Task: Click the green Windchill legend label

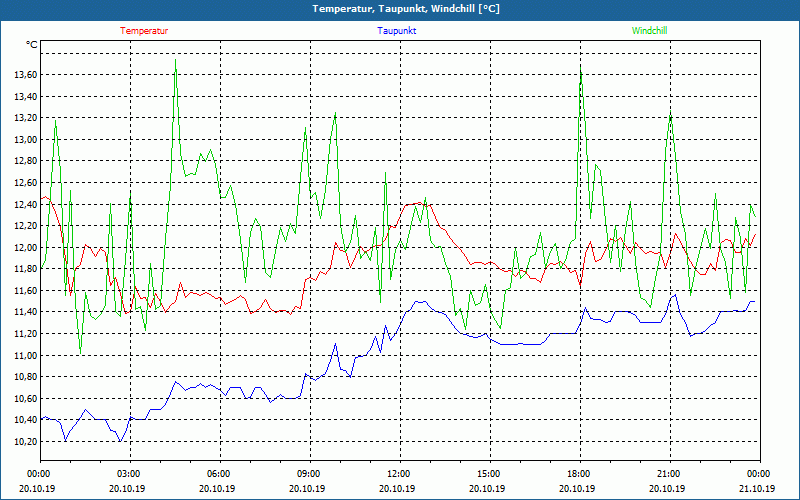Action: click(649, 31)
